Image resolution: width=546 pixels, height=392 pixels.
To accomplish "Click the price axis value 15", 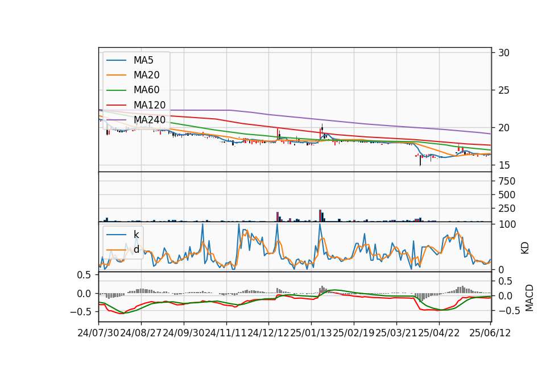I will click(x=504, y=165).
